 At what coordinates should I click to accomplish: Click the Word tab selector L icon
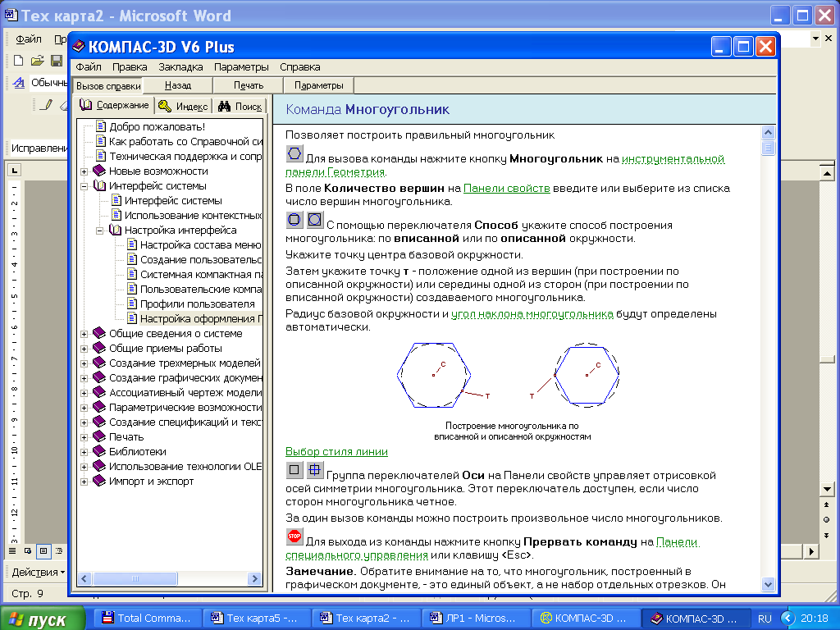(x=15, y=171)
